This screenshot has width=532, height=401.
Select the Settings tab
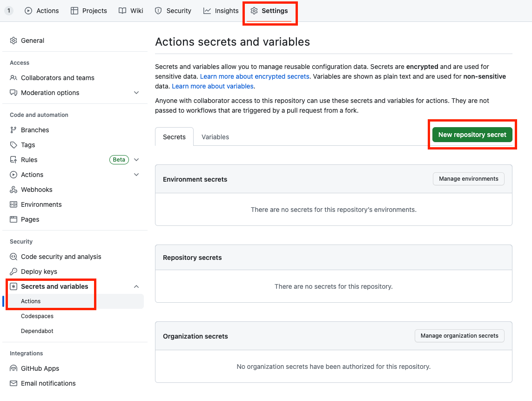tap(269, 11)
